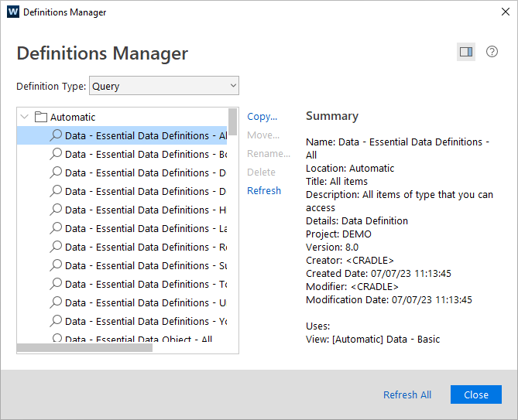Click the greyed Move... link
Image resolution: width=518 pixels, height=420 pixels.
(x=263, y=135)
